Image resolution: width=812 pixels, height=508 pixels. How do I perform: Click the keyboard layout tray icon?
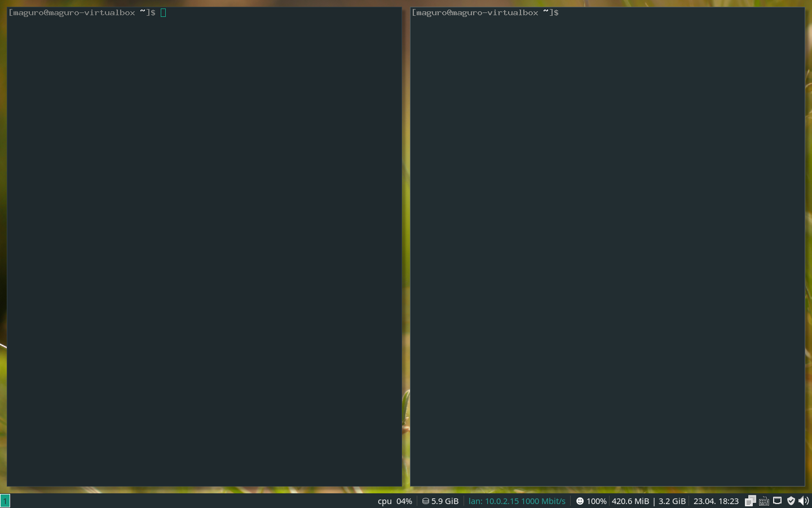[x=764, y=501]
